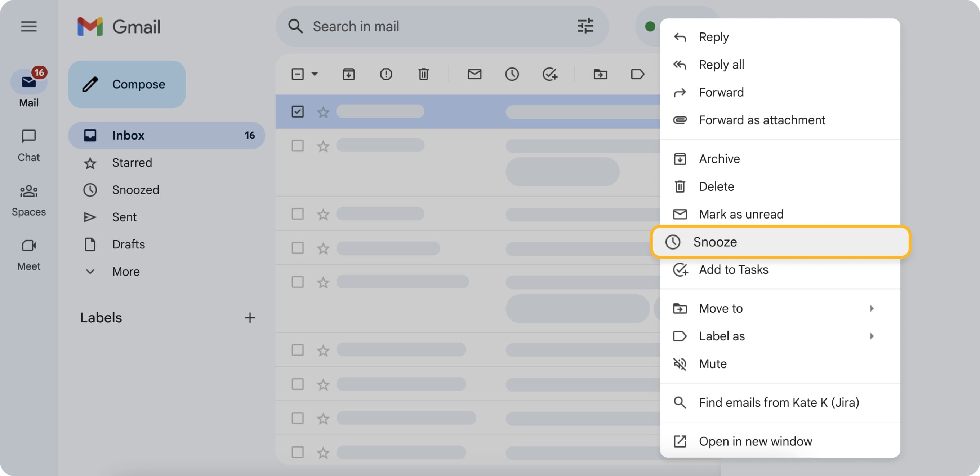The height and width of the screenshot is (476, 980).
Task: Move email using the folder-arrow toolbar icon
Action: 600,74
